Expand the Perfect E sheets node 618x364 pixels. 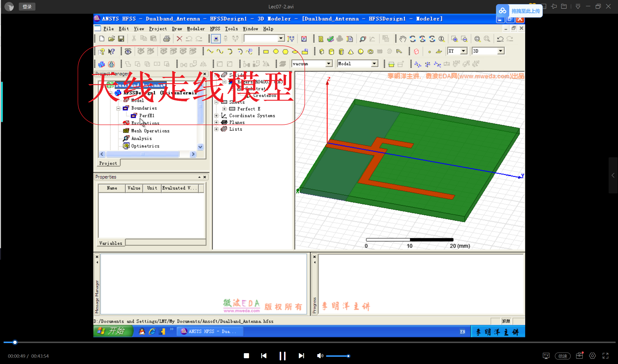[224, 109]
